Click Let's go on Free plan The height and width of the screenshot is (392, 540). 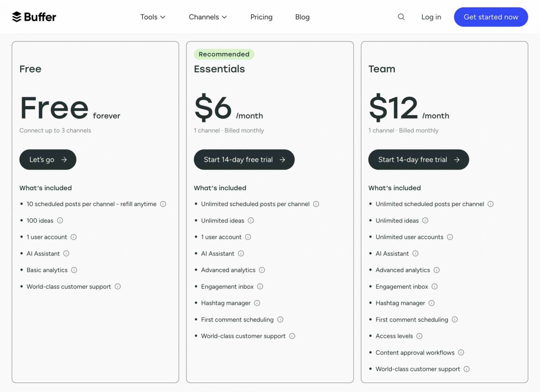pos(48,160)
